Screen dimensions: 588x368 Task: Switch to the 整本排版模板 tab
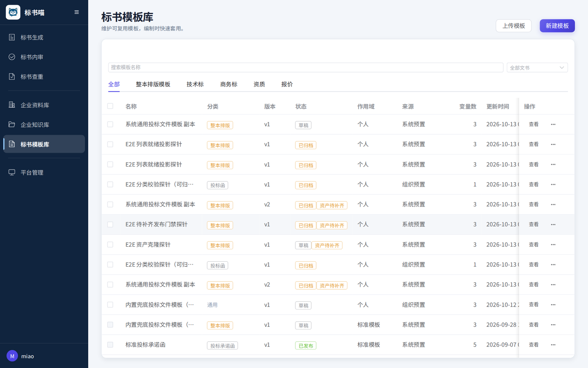click(153, 84)
